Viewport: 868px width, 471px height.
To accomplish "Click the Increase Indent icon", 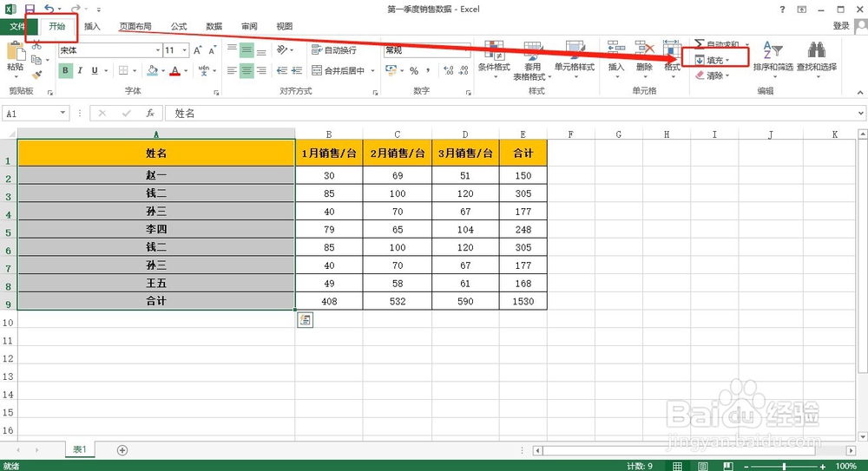I will (x=297, y=70).
